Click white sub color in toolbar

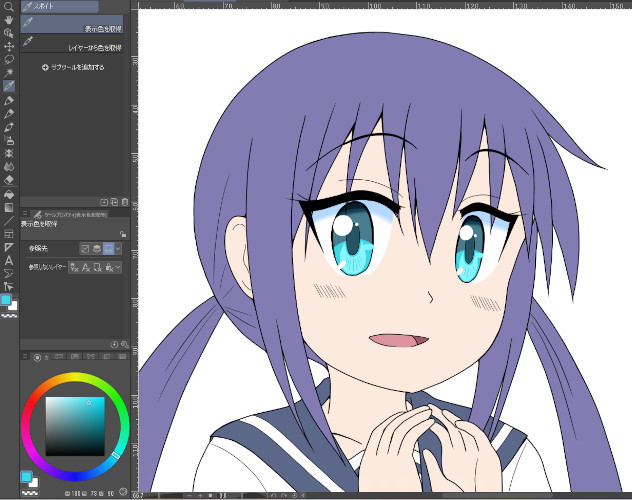tap(13, 305)
